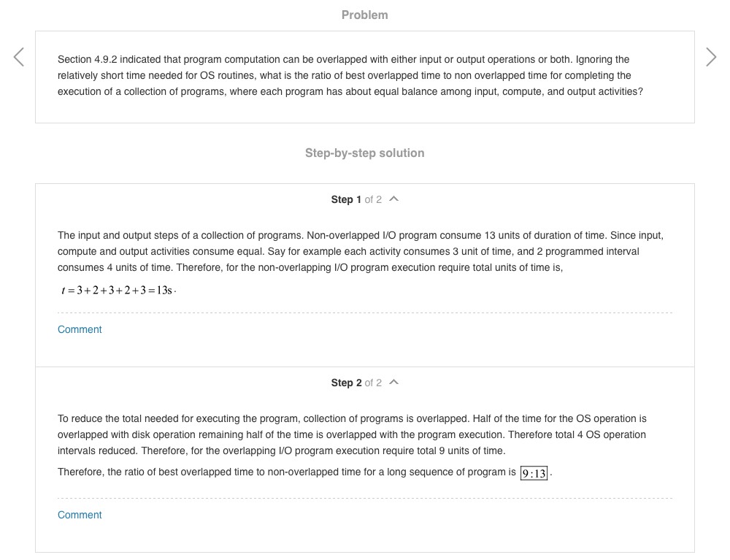
Task: Click the dashed divider above Step 2's Comment
Action: (x=365, y=499)
